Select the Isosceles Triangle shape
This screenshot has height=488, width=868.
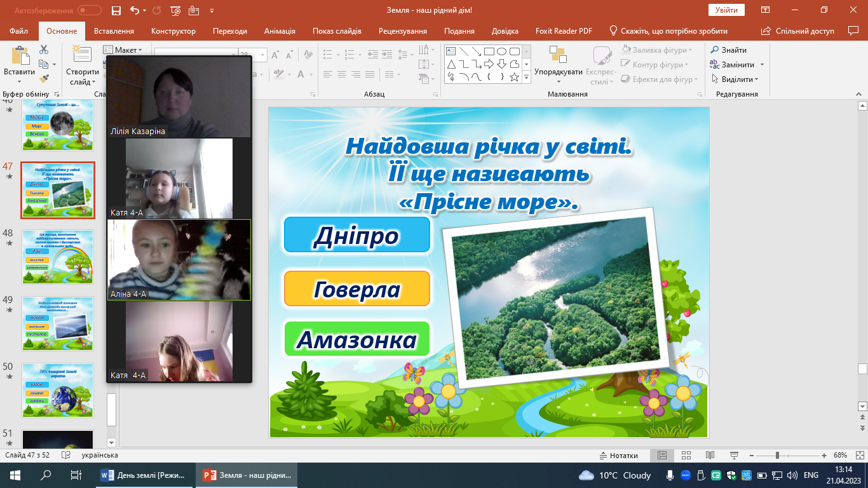(452, 64)
